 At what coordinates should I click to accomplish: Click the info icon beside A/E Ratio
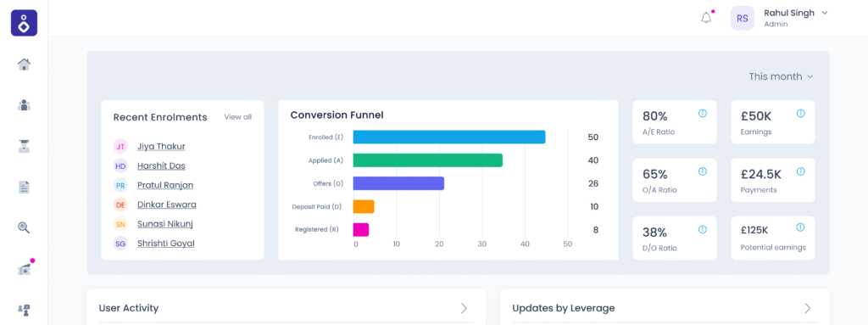point(703,113)
